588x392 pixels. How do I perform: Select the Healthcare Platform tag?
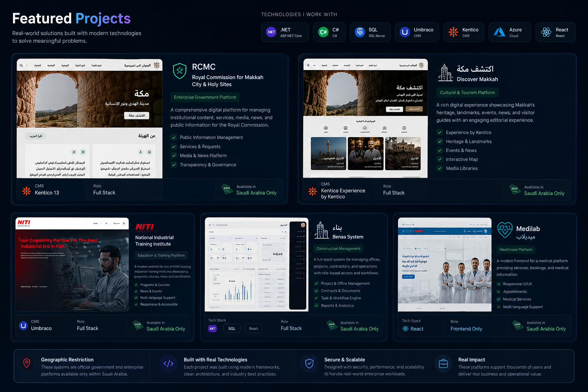point(516,250)
